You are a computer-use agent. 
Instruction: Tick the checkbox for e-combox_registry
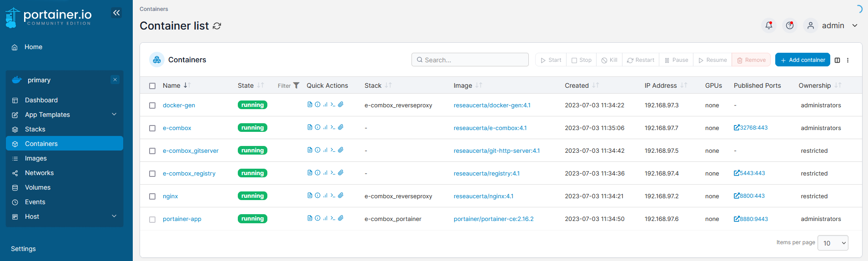pos(152,174)
